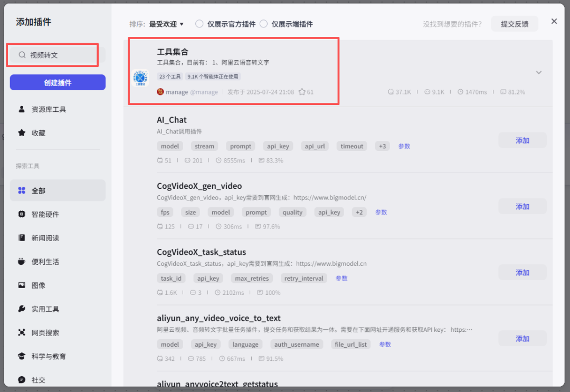Click the 工具集合 plugin title
This screenshot has width=570, height=392.
coord(172,52)
